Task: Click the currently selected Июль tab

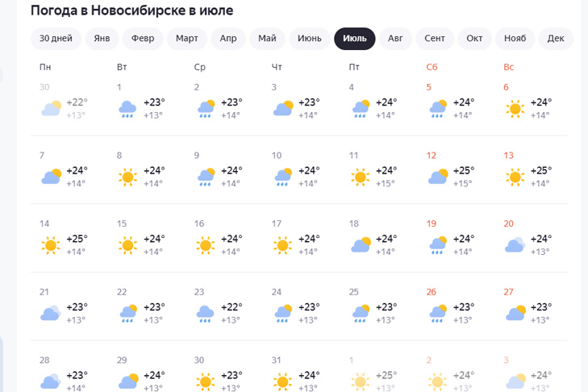Action: 354,39
